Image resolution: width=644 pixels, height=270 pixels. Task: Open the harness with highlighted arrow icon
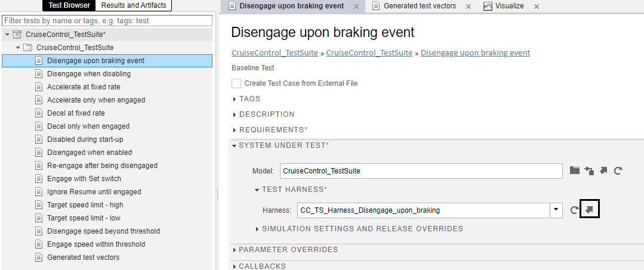pos(589,209)
